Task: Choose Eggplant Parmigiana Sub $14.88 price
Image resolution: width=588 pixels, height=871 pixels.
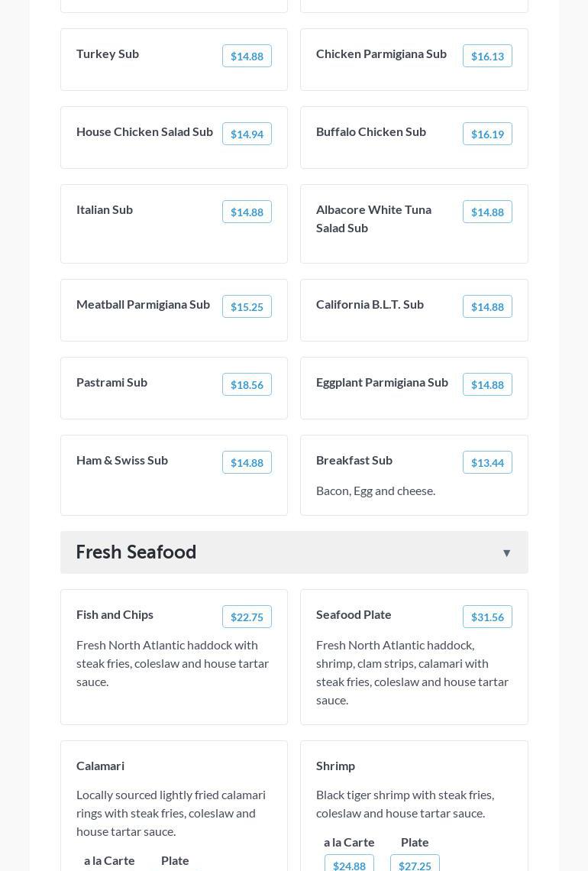Action: click(x=487, y=384)
